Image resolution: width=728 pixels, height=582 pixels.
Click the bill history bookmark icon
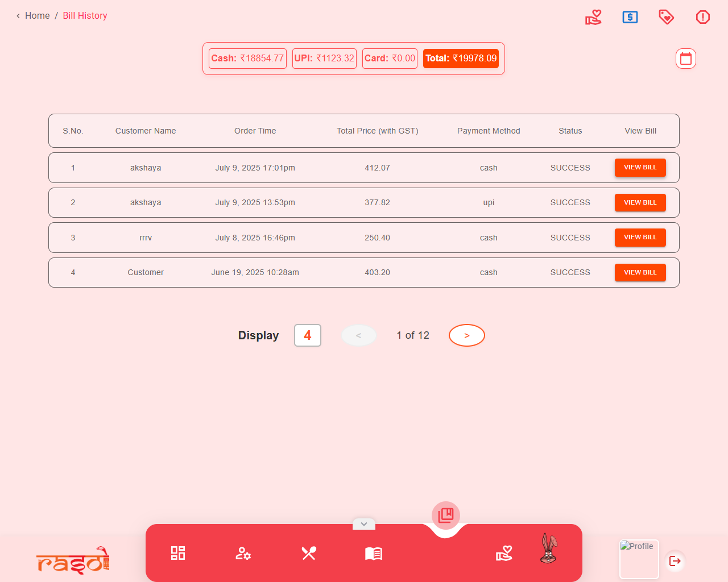coord(446,516)
